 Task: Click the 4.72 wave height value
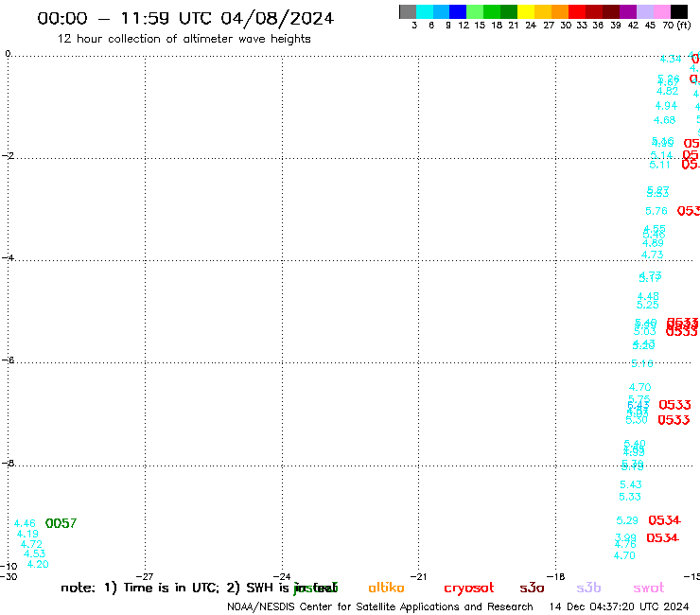31,544
